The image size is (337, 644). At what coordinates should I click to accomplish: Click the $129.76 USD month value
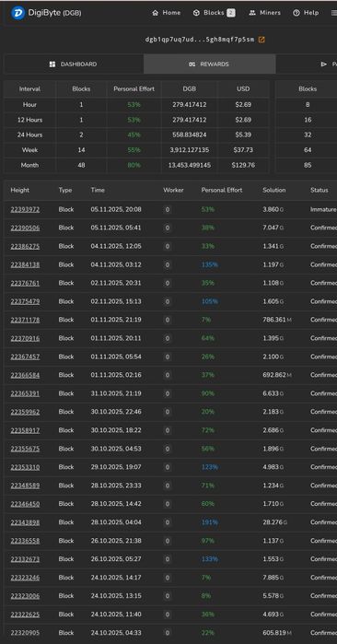[243, 165]
